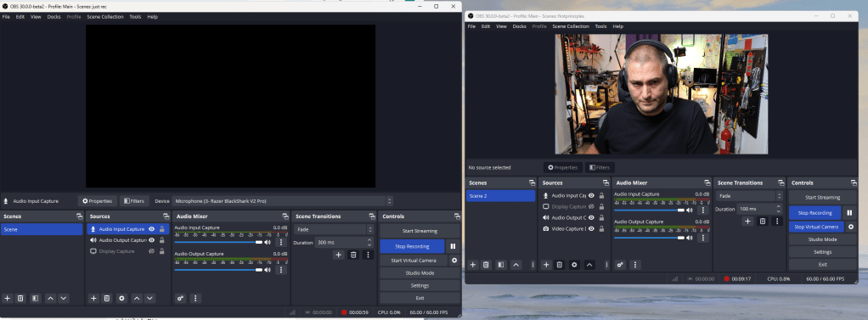Screen dimensions: 868x320
Task: Open View menu in right OBS window
Action: 502,26
